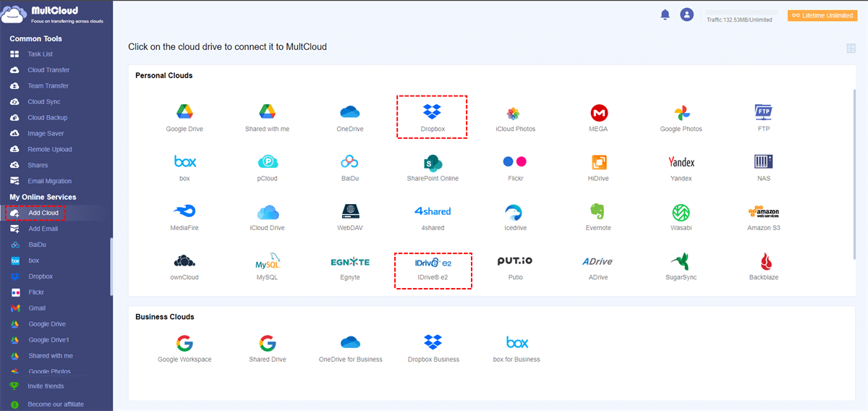Click the IDrive e2 icon
Screen dimensions: 868x411
[433, 262]
